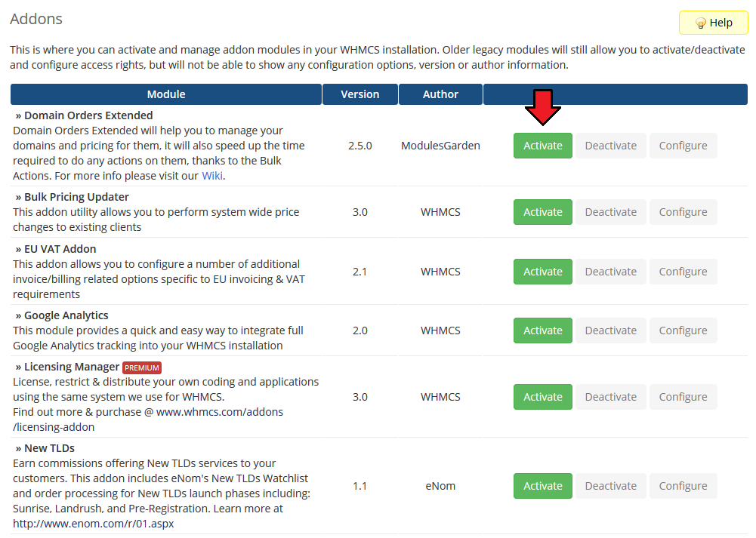Open the Help button
Image resolution: width=756 pixels, height=538 pixels.
[713, 23]
